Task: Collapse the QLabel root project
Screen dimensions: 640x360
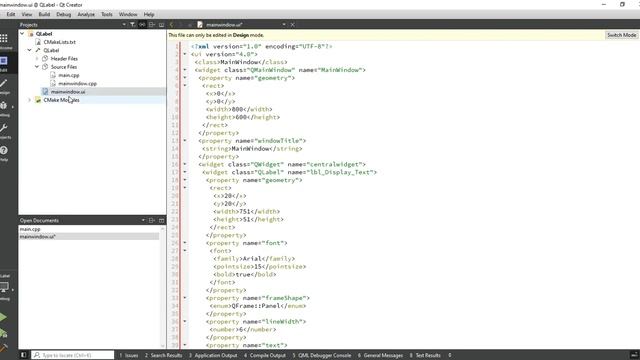Action: point(22,34)
